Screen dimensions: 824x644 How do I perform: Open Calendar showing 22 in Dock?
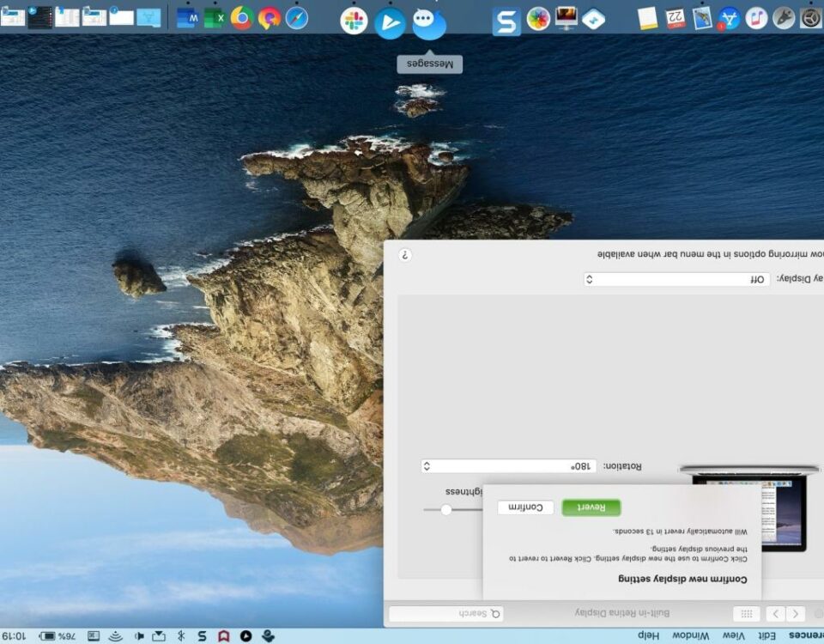coord(675,18)
